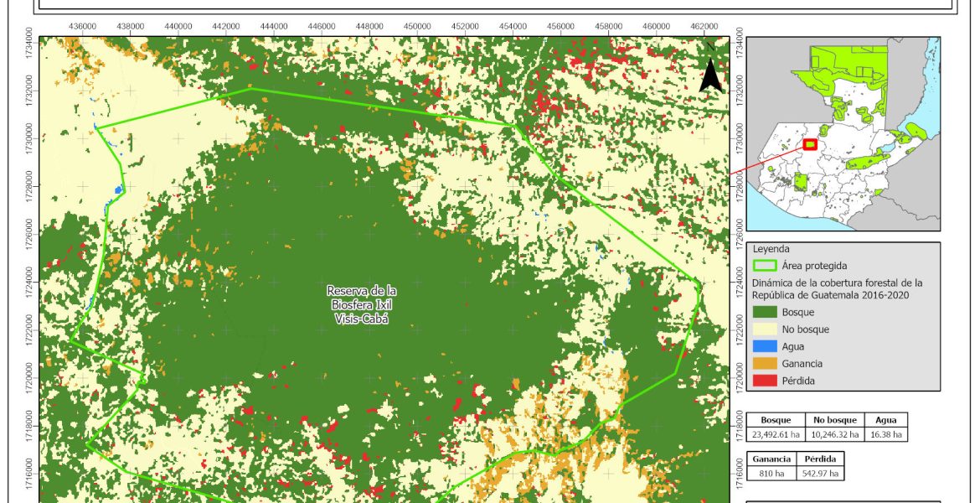Pick the pale yellow No bosque swatch
Image resolution: width=980 pixels, height=503 pixels.
(766, 329)
